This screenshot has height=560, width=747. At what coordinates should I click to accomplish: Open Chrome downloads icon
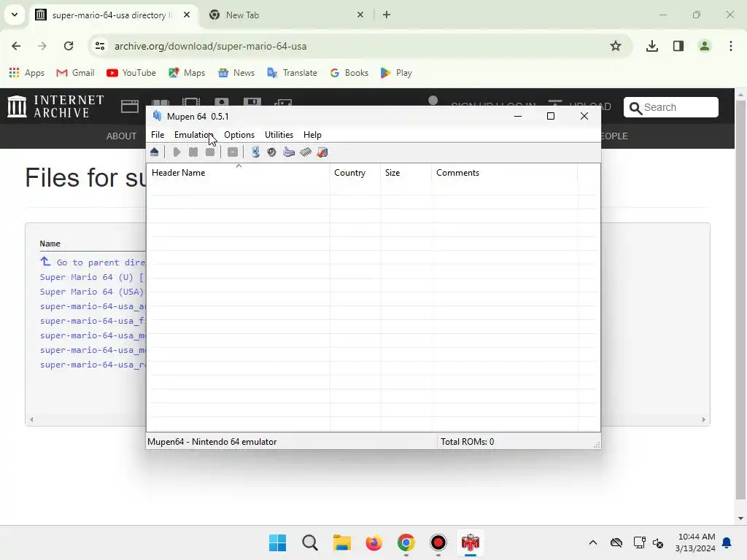coord(651,46)
